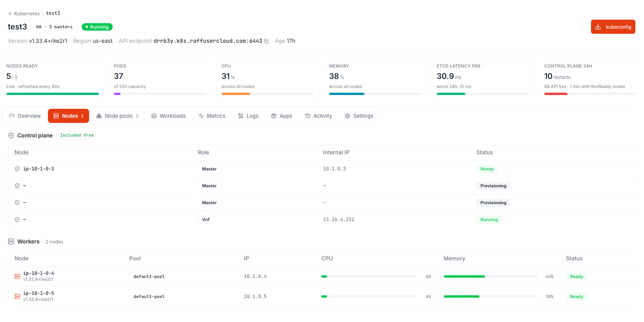This screenshot has width=644, height=322.
Task: Click the Logs scroll icon
Action: point(241,116)
